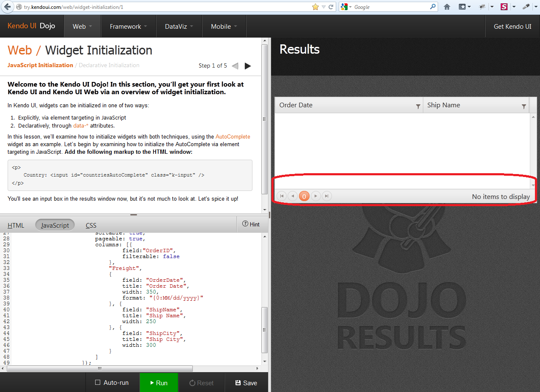The width and height of the screenshot is (540, 392).
Task: Click the green Run button
Action: point(159,383)
